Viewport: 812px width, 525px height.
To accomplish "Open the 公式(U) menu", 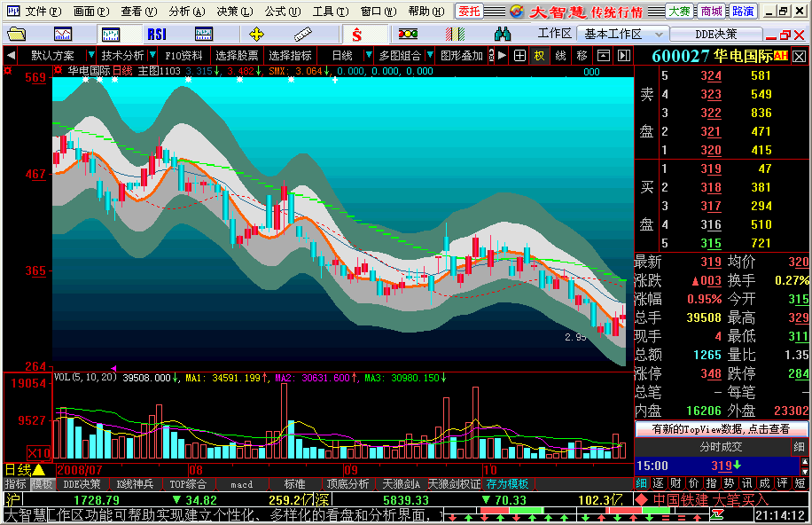I will coord(283,11).
